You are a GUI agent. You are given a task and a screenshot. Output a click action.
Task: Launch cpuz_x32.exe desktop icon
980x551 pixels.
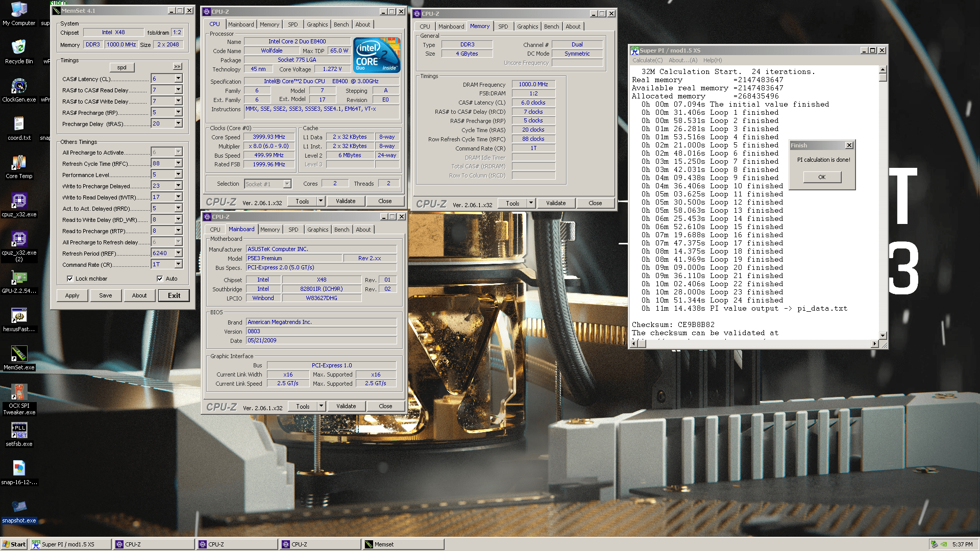(19, 205)
